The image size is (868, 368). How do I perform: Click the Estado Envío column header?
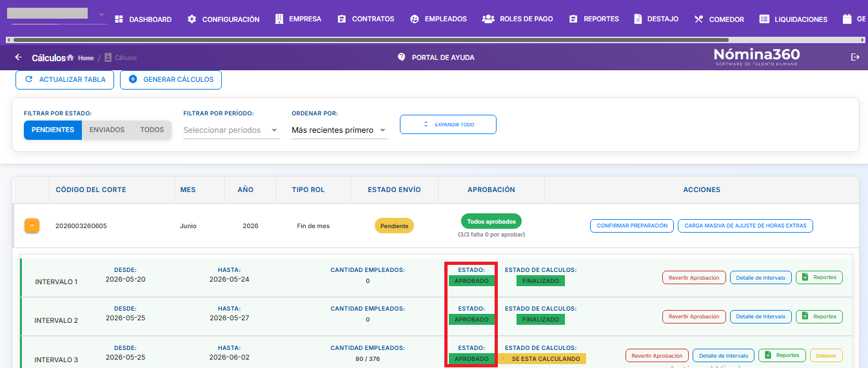point(394,190)
